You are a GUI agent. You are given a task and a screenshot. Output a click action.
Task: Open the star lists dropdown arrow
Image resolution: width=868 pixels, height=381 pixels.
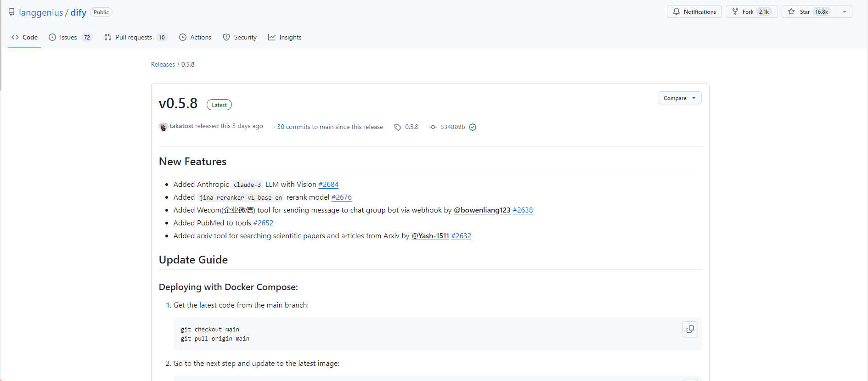tap(844, 12)
